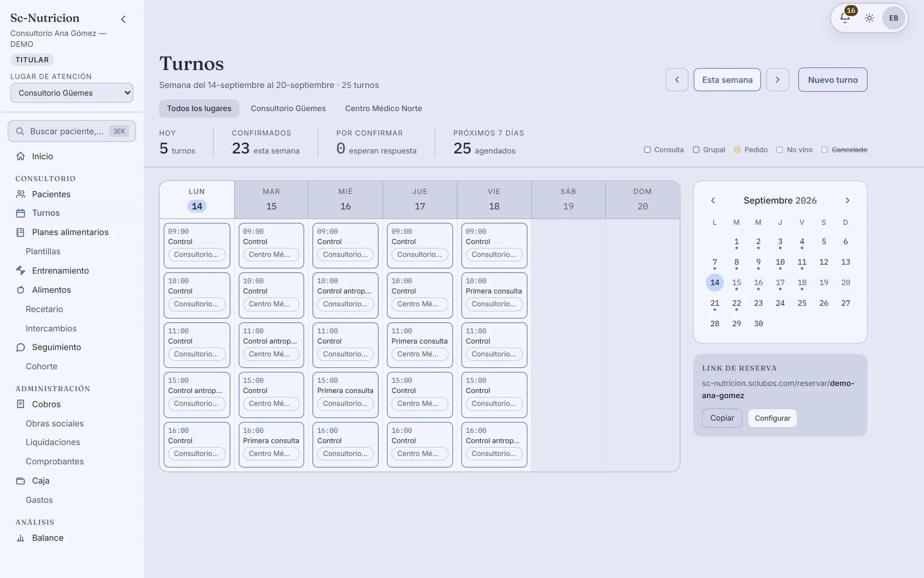
Task: Open the Lugar de atención dropdown
Action: coord(72,93)
